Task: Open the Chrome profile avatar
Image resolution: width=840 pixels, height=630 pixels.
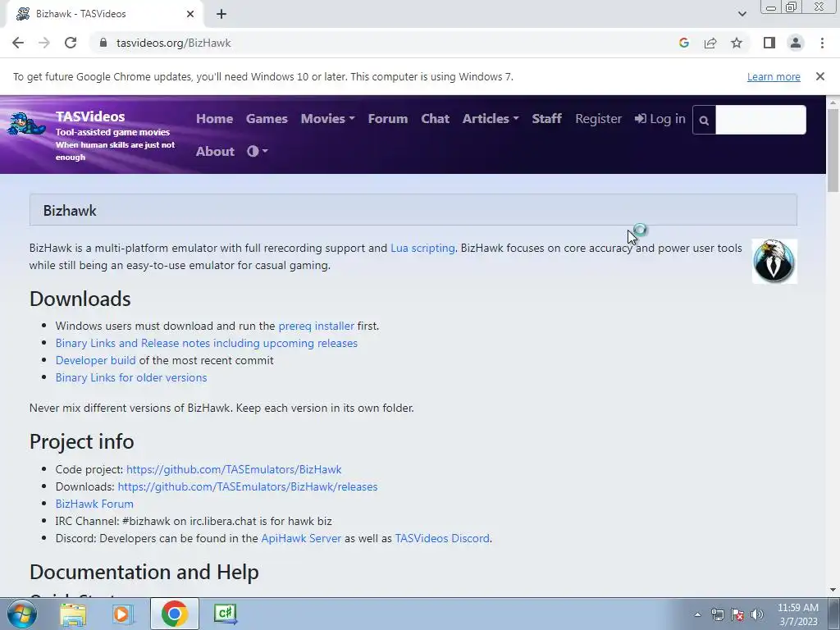Action: tap(796, 43)
